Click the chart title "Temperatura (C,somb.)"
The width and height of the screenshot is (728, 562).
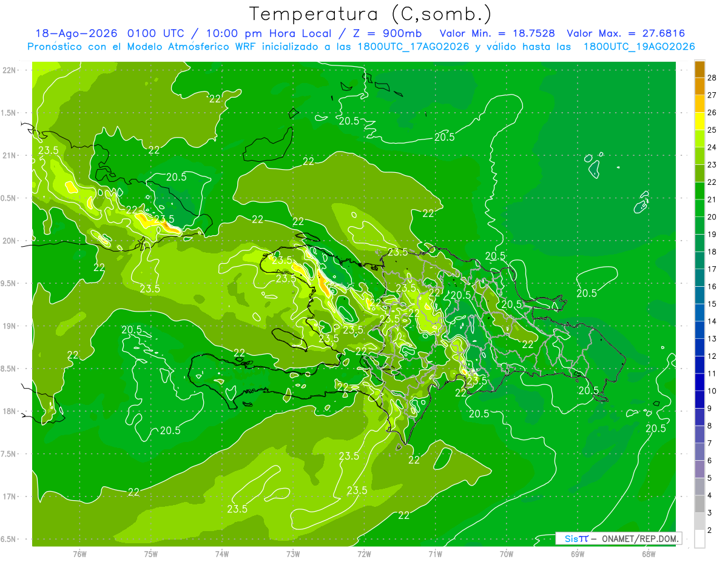[370, 14]
